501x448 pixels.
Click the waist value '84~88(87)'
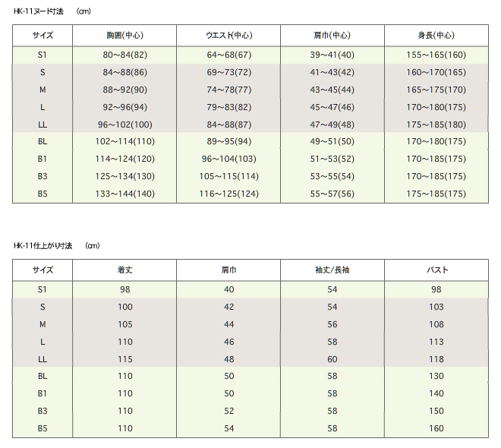tap(229, 125)
